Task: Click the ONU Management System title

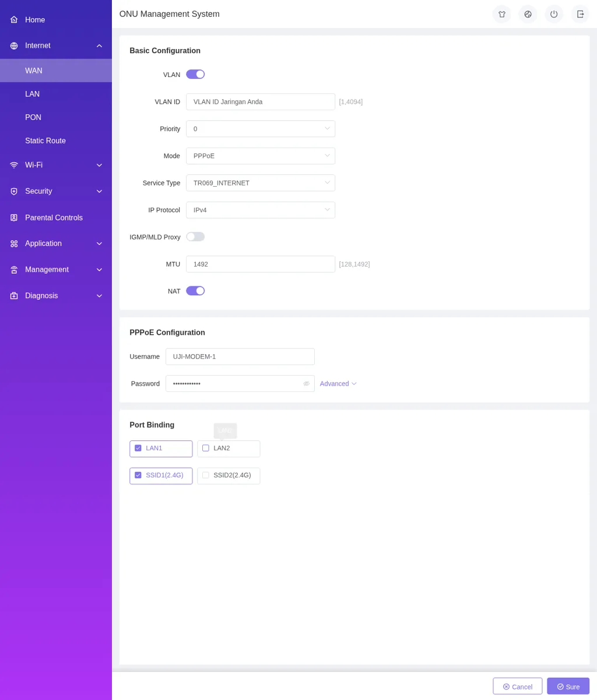Action: [x=170, y=14]
